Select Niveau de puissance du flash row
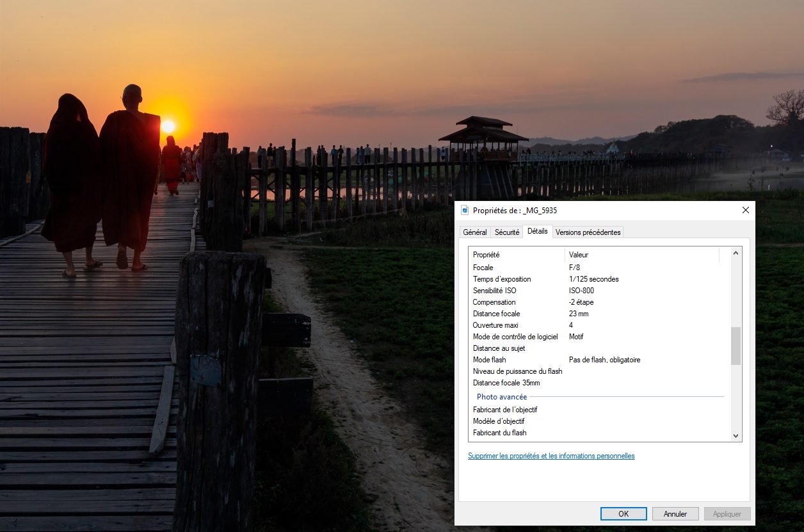 [599, 371]
